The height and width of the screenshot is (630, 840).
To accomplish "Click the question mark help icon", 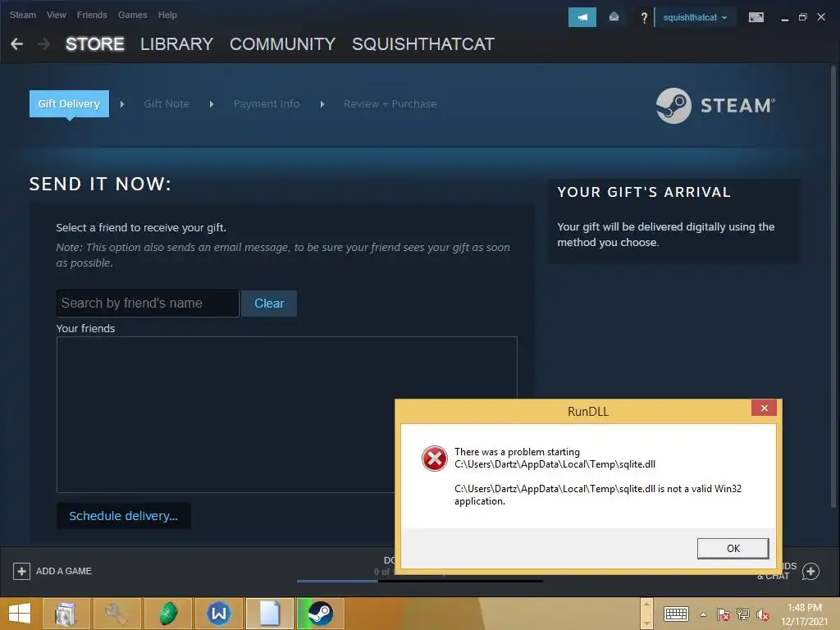I will coord(644,18).
